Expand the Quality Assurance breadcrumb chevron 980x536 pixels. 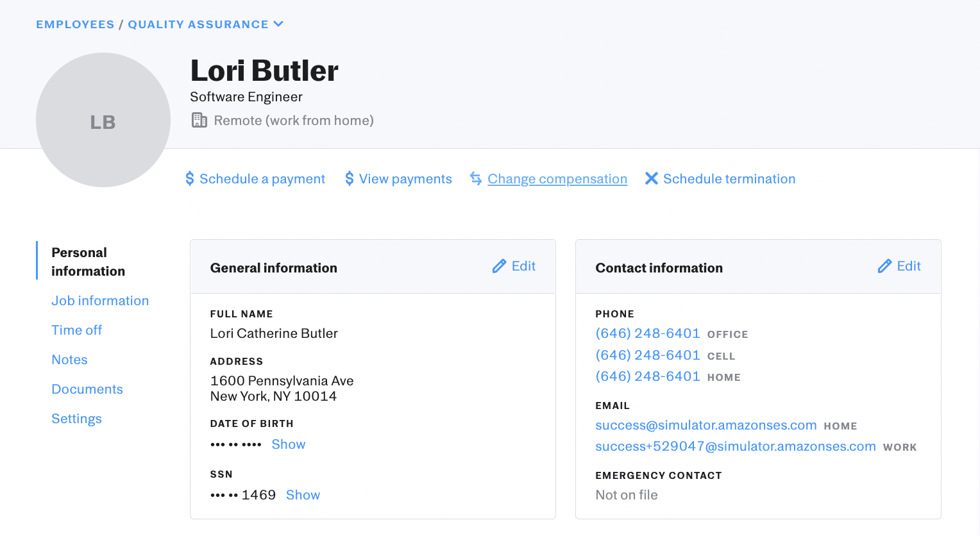coord(278,24)
